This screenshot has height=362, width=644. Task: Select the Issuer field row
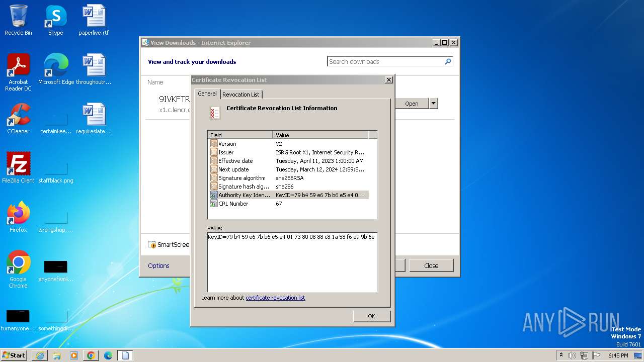288,152
